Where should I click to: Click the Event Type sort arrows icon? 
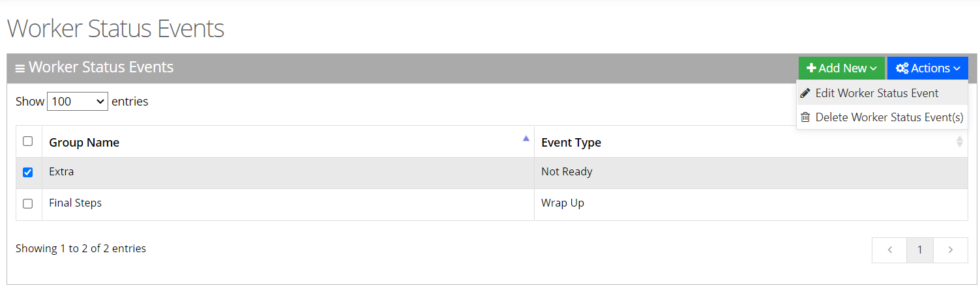(959, 141)
